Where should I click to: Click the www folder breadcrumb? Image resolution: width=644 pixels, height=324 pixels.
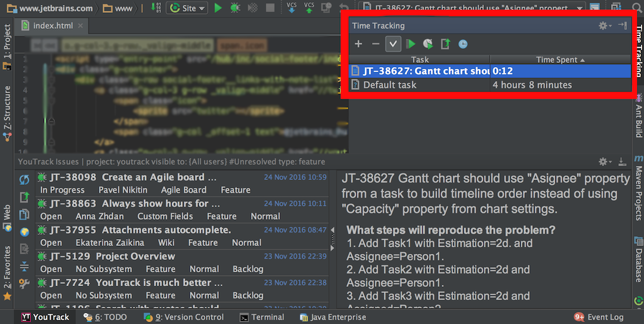pyautogui.click(x=118, y=8)
